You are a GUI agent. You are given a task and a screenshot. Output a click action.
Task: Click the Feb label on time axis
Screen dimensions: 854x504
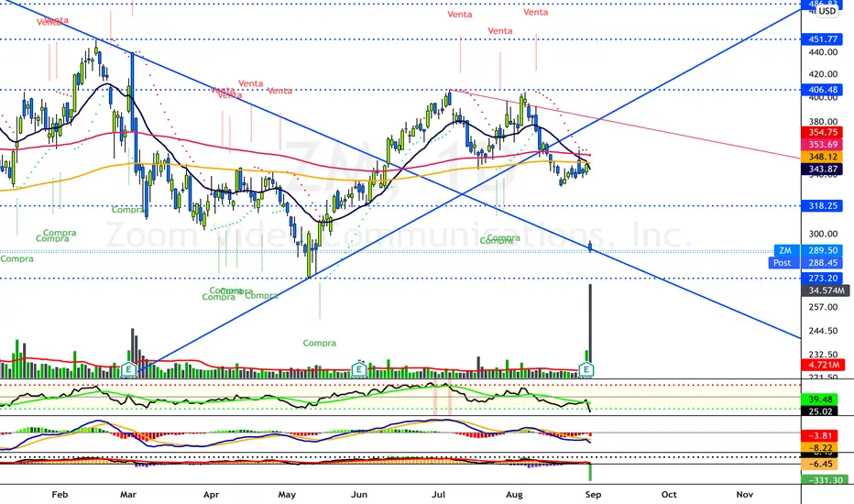pyautogui.click(x=60, y=495)
